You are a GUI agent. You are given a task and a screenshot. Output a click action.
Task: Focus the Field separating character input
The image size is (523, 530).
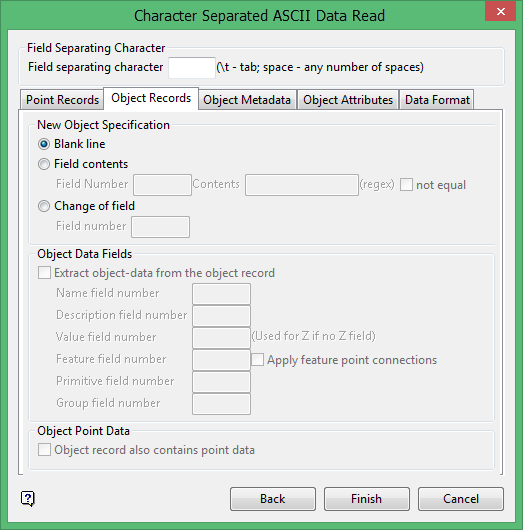(x=192, y=68)
